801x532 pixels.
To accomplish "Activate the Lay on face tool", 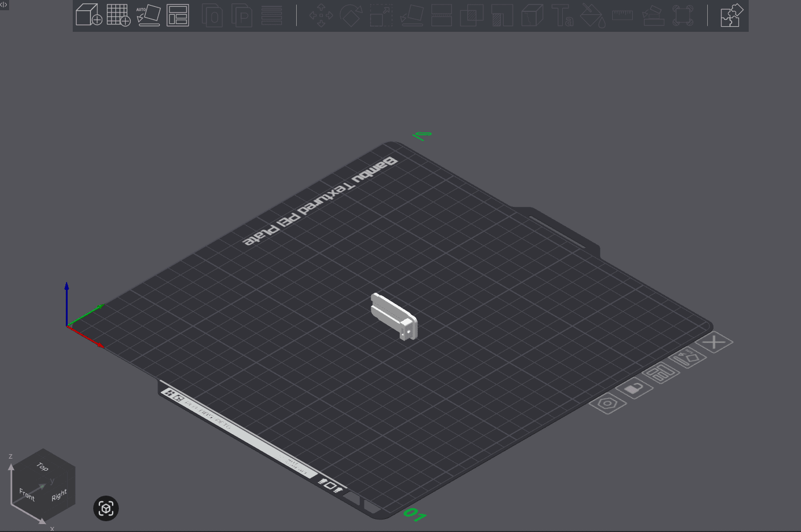I will coord(410,15).
